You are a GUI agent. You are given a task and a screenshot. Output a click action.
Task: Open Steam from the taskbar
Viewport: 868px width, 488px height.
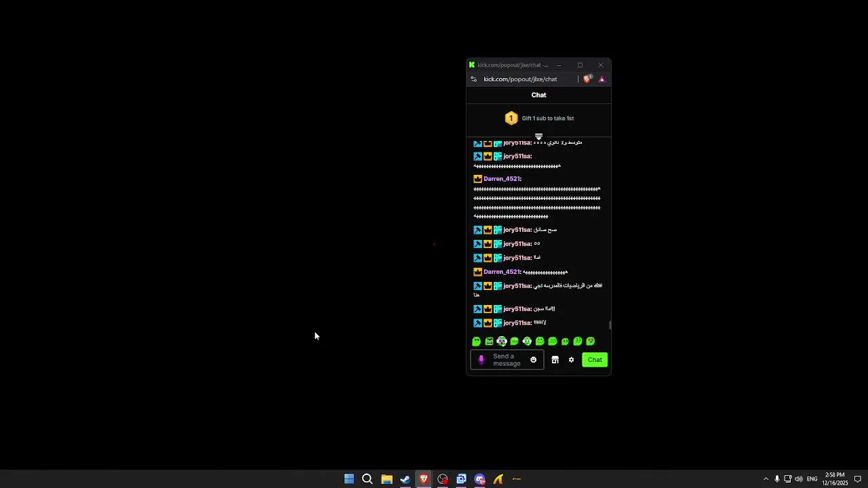[x=405, y=479]
